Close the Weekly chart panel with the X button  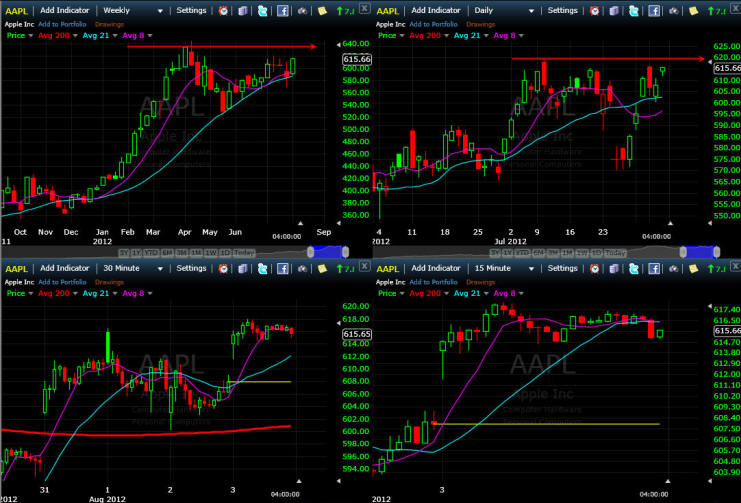click(364, 8)
